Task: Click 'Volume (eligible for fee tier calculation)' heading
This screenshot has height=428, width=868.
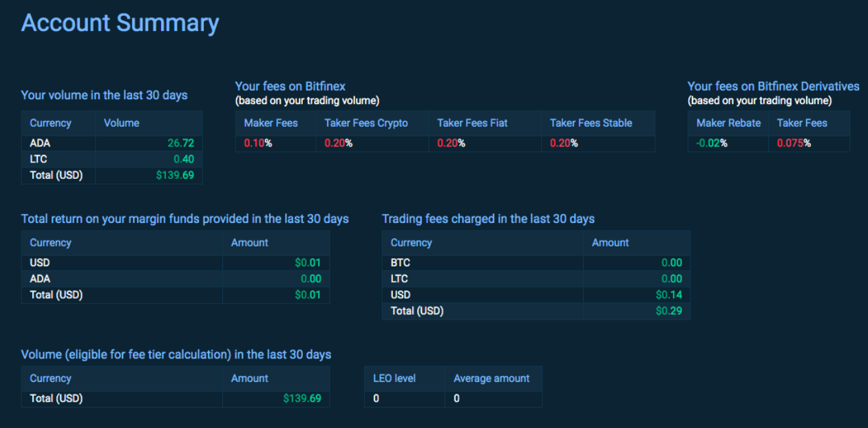Action: point(176,355)
